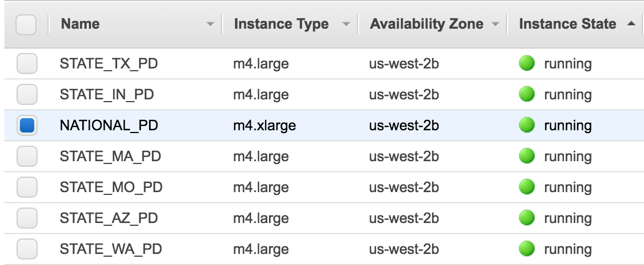The height and width of the screenshot is (265, 644).
Task: Check the box for STATE_MA_PD
Action: [x=27, y=157]
